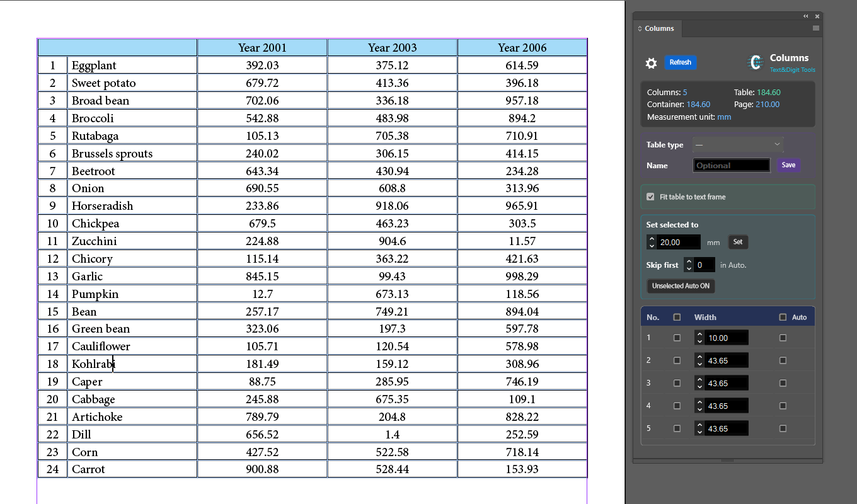Enable Auto checkbox for column 3
Screen dimensions: 857x504
click(x=783, y=383)
